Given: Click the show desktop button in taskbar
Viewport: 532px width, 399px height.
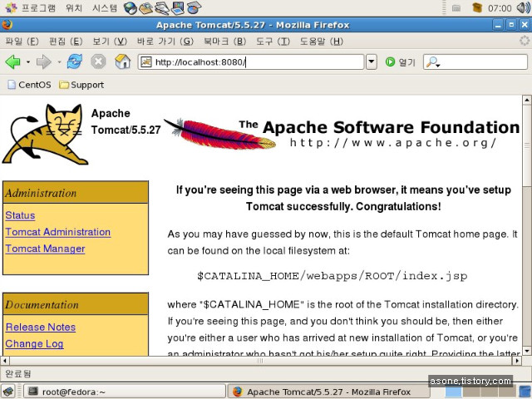Looking at the screenshot, I should (8, 392).
